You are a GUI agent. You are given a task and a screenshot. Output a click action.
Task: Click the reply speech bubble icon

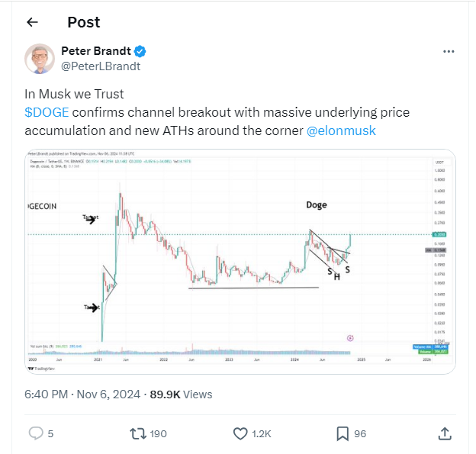point(37,433)
